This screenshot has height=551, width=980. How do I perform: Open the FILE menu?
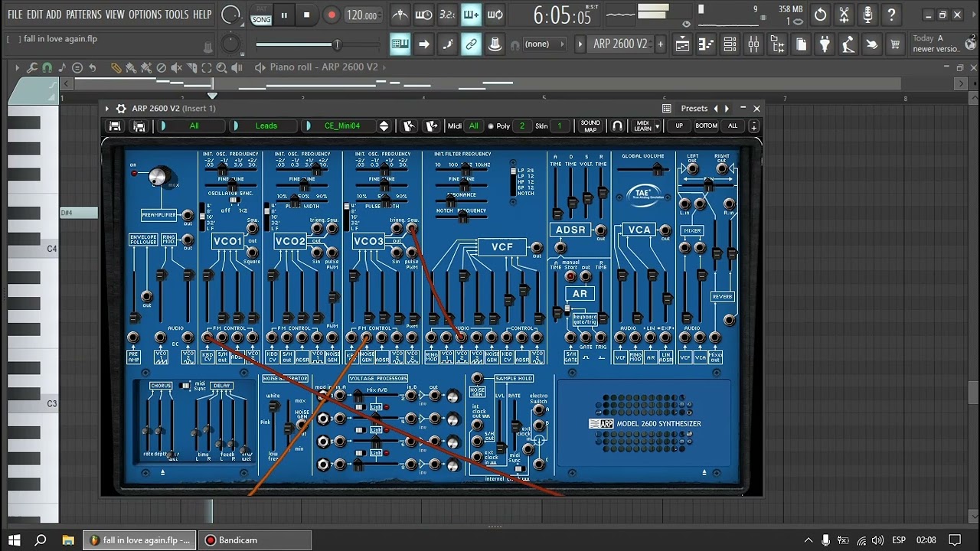pos(15,15)
